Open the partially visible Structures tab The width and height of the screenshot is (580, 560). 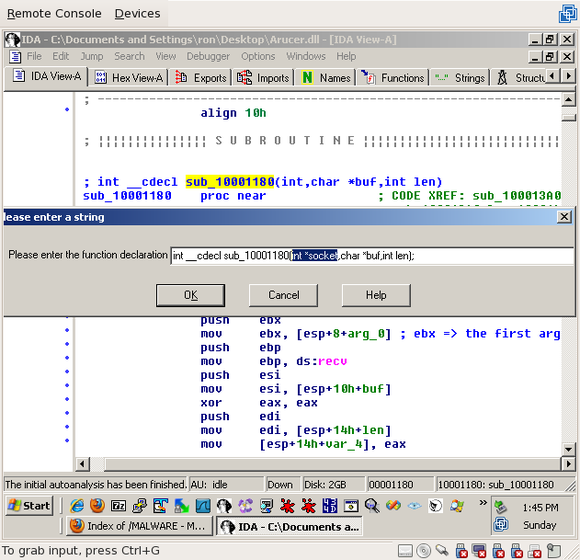(519, 78)
